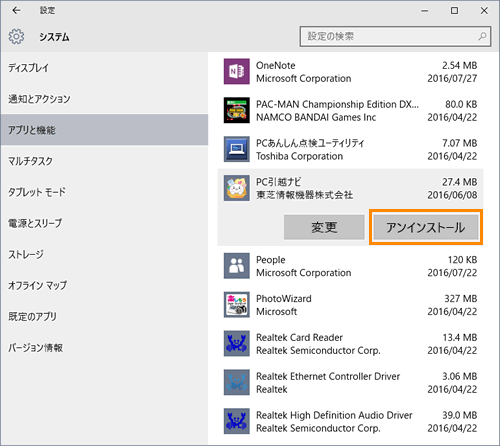Click the 13.4 MB size value
Image resolution: width=500 pixels, height=446 pixels.
tap(460, 337)
